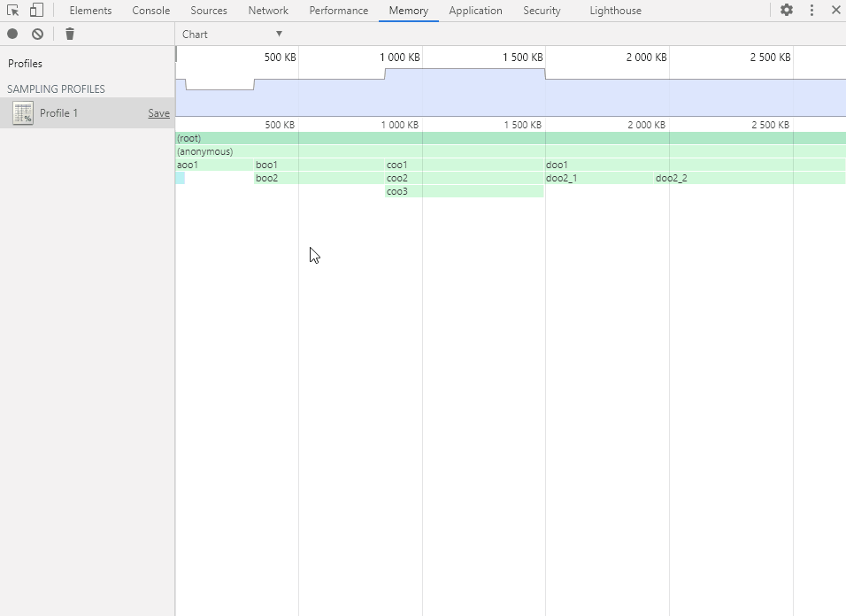The image size is (846, 616).
Task: Activate the inspect element picker icon
Action: point(12,11)
